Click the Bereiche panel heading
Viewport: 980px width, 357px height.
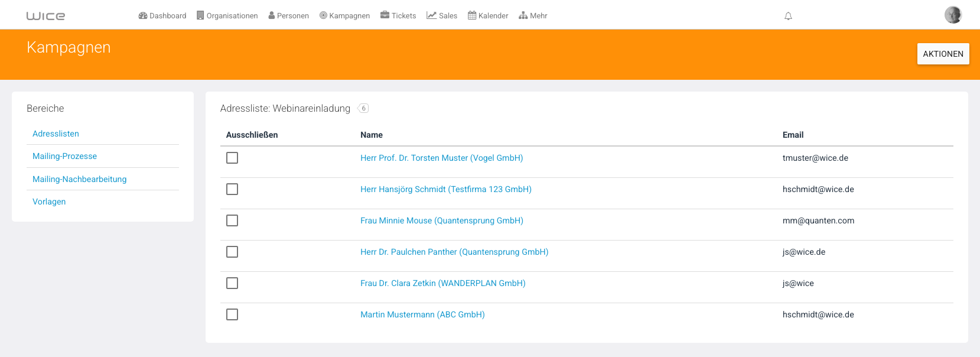point(45,108)
